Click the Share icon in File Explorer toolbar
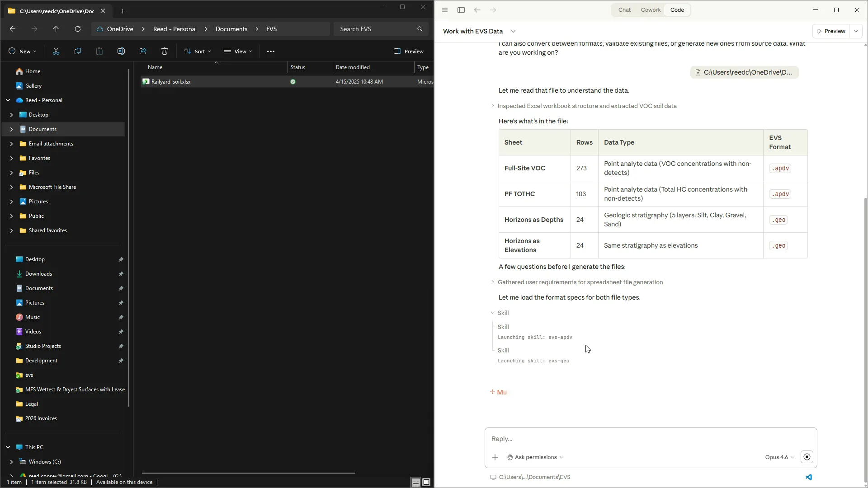 (x=143, y=51)
